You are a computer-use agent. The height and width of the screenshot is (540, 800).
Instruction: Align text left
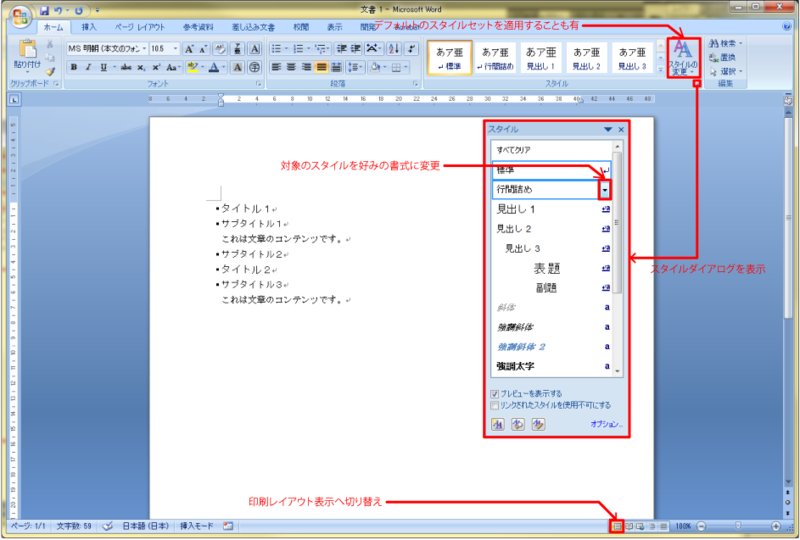point(276,67)
